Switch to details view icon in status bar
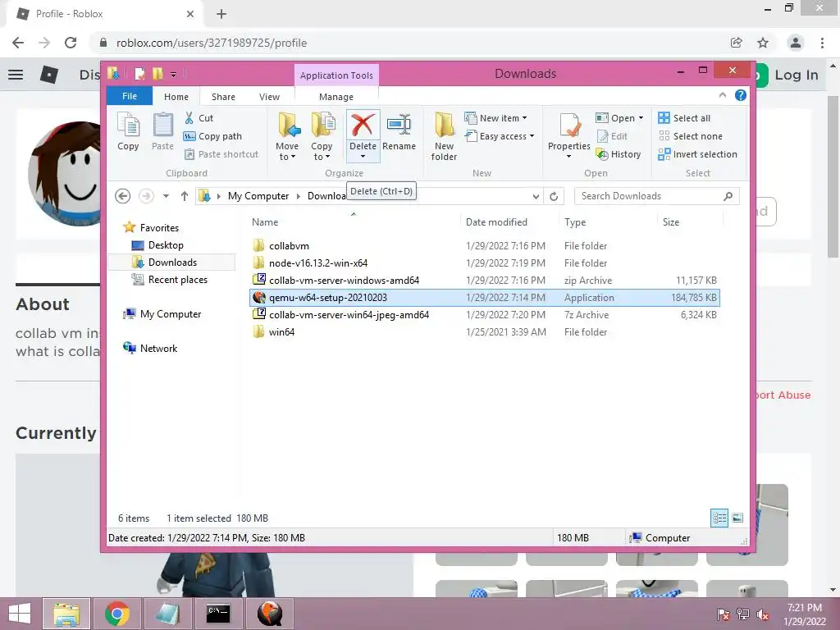The image size is (840, 630). (x=719, y=518)
